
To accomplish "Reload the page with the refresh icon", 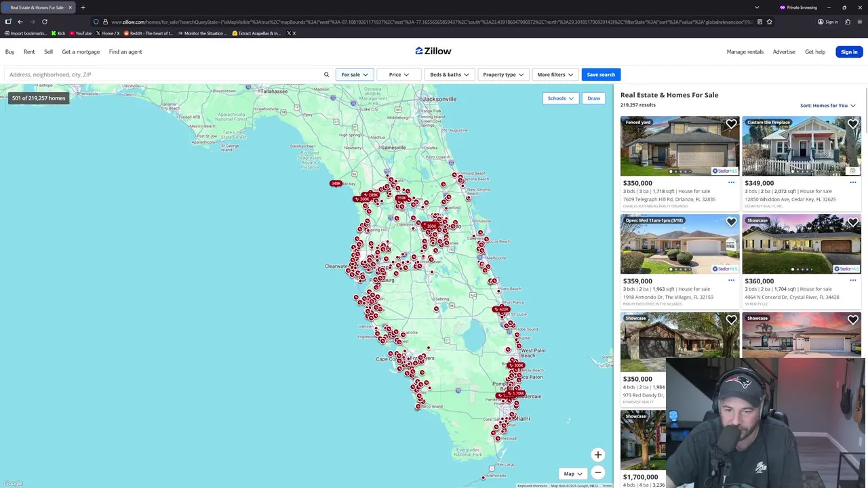I will (x=45, y=22).
